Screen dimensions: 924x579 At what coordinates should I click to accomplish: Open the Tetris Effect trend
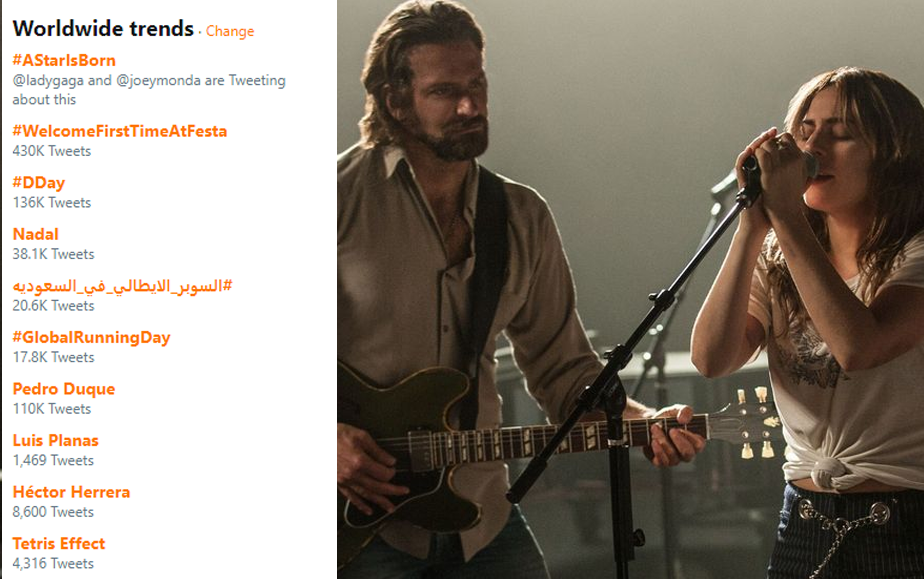pyautogui.click(x=59, y=544)
